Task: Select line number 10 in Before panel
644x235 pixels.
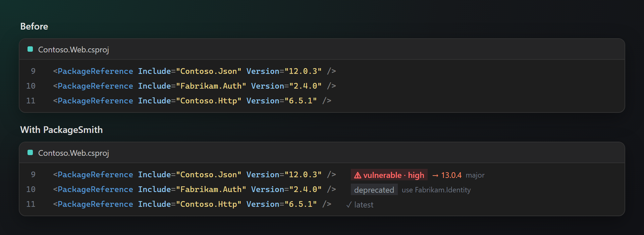Action: (x=31, y=86)
